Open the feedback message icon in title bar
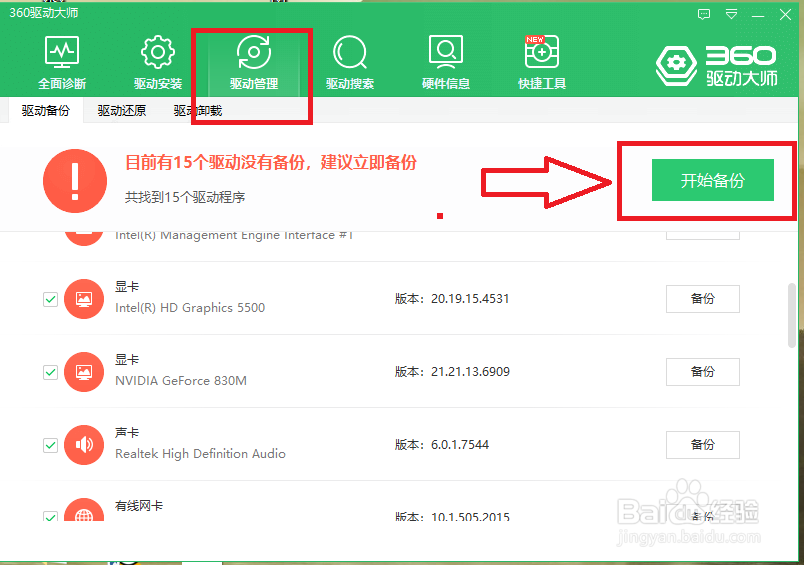 tap(704, 14)
